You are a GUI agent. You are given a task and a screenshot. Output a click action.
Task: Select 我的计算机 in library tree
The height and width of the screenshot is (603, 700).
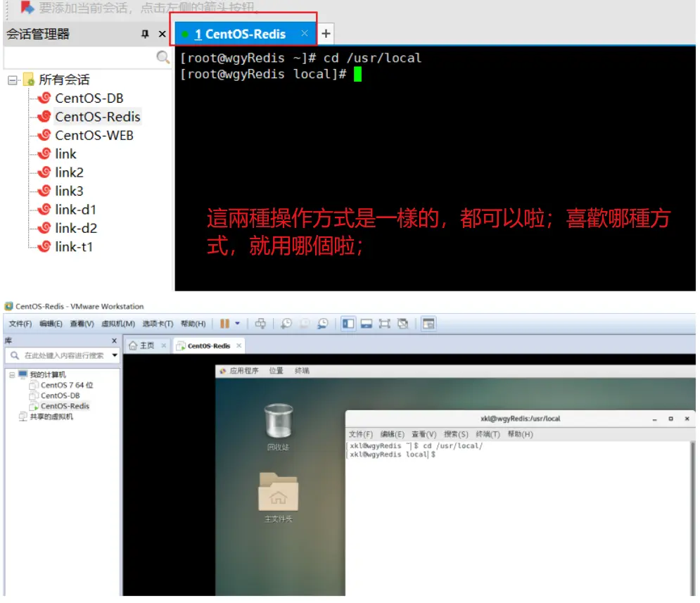click(x=48, y=374)
